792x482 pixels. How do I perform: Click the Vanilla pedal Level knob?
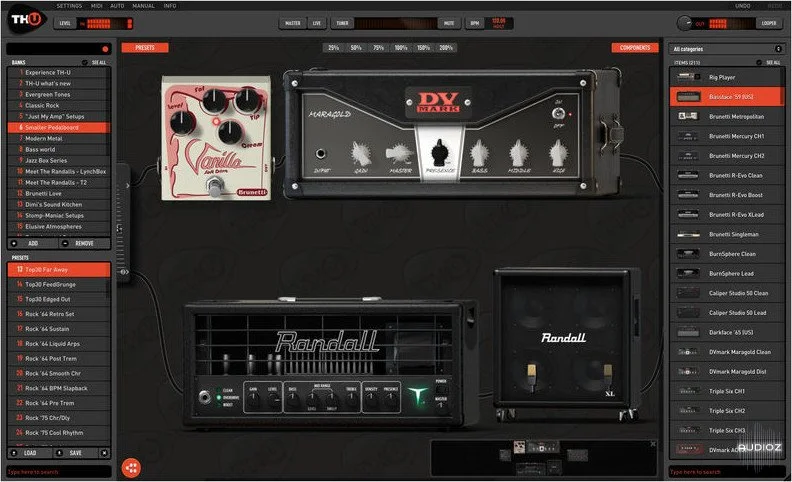[182, 122]
